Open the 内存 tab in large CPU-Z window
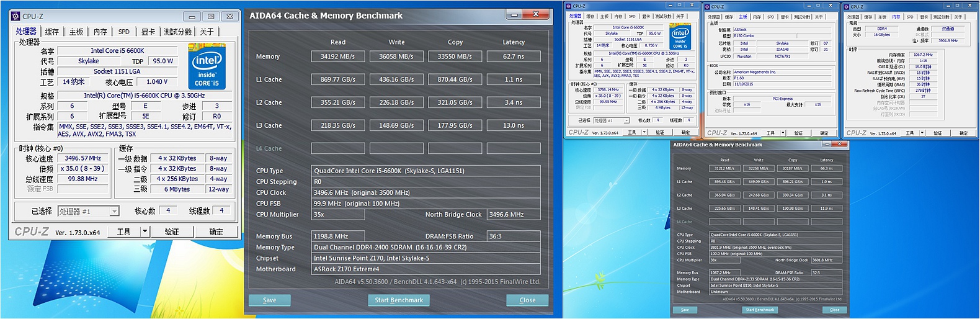The image size is (980, 319). click(100, 32)
